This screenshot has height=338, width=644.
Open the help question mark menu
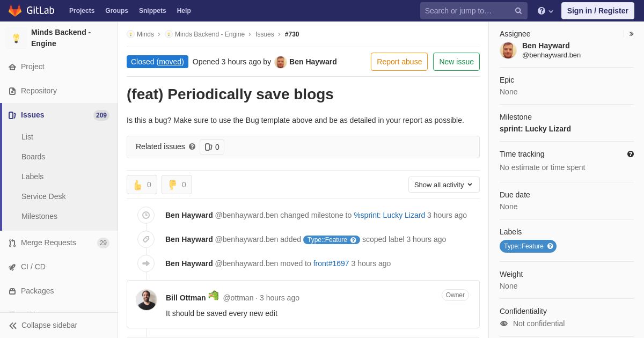point(545,11)
